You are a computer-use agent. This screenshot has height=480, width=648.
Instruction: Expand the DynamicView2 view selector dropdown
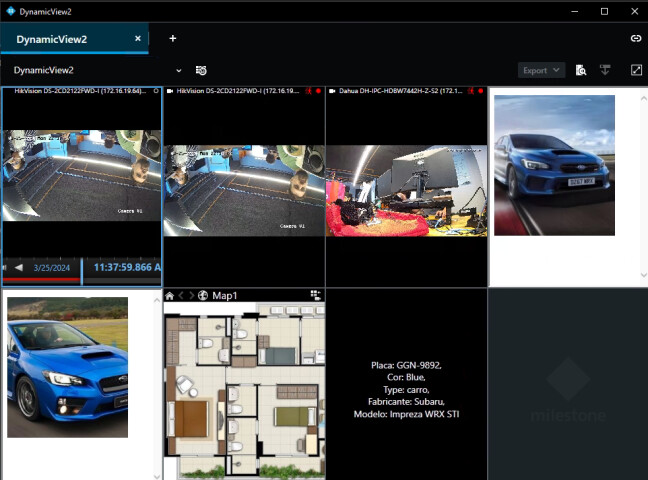(x=179, y=70)
